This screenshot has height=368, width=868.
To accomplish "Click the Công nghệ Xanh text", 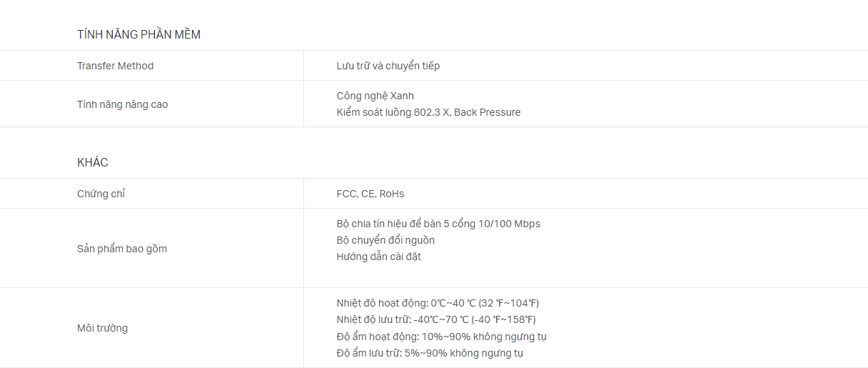I will (375, 96).
